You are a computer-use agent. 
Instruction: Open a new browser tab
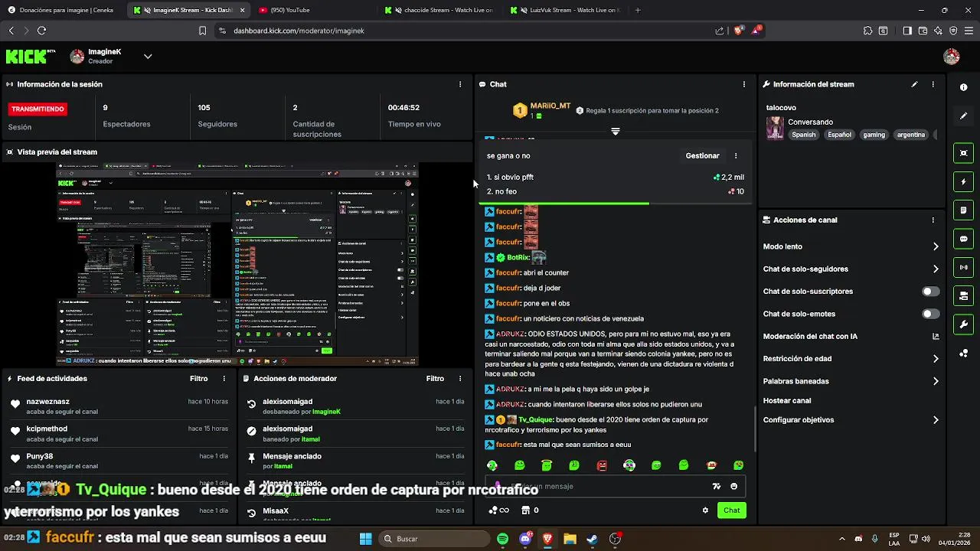[638, 10]
